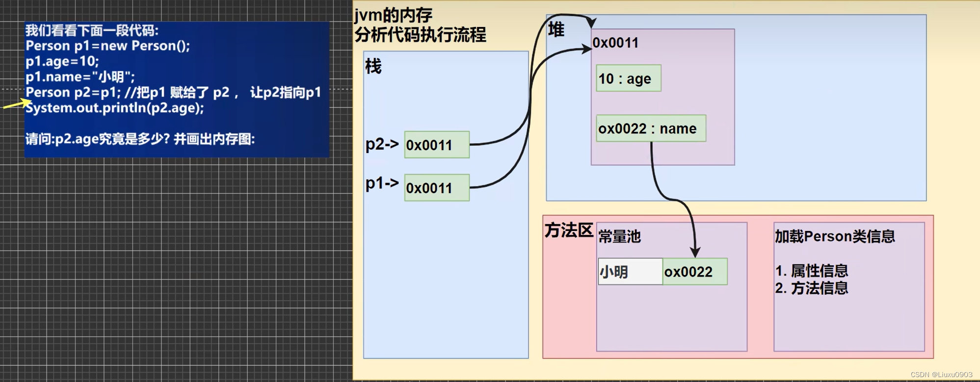Click the '方法区' label
The width and height of the screenshot is (980, 382).
[x=569, y=230]
